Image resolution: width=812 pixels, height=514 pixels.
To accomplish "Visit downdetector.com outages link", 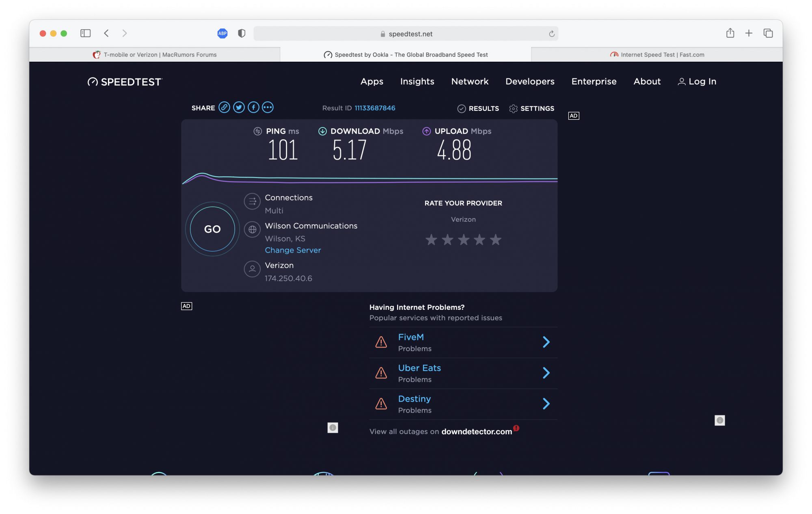I will click(x=477, y=432).
